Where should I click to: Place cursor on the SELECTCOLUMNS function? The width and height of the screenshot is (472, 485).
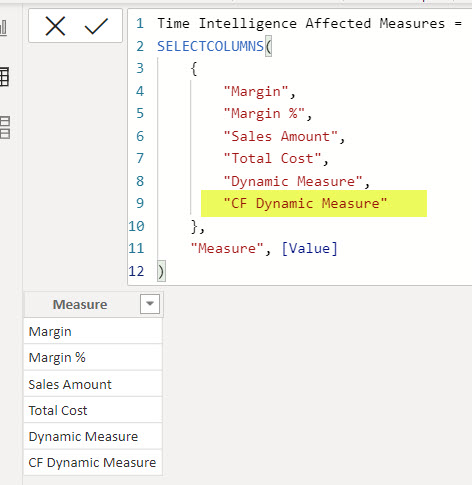(x=211, y=46)
